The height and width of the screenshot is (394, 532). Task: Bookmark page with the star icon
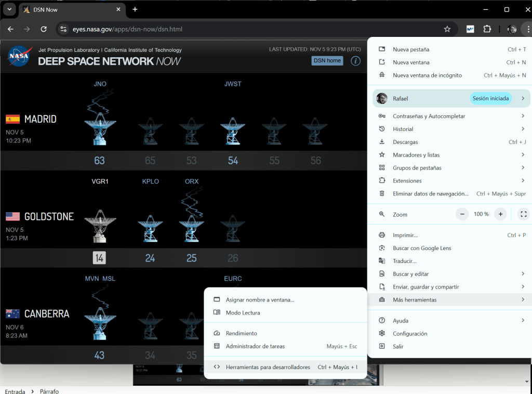(447, 29)
